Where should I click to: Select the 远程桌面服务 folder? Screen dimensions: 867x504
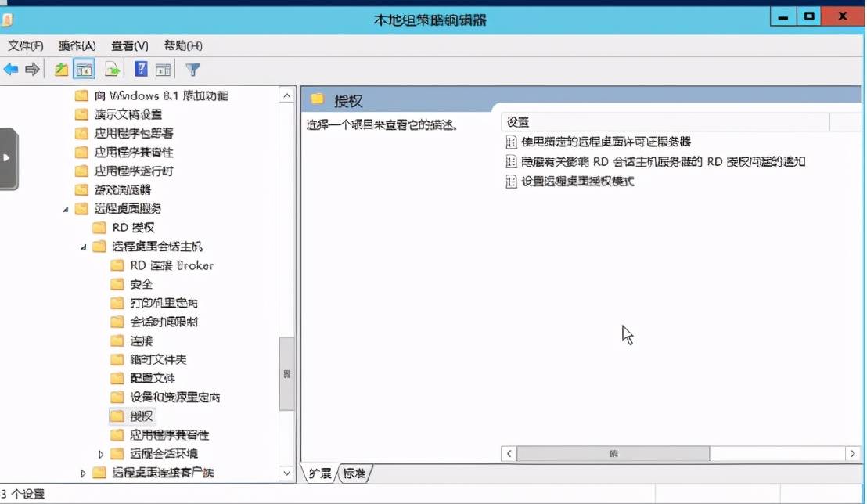118,209
